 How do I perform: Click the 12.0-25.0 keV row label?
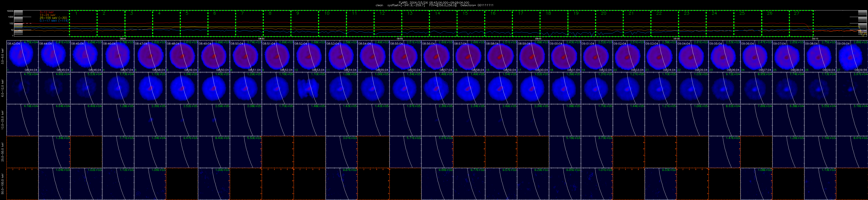(3, 120)
